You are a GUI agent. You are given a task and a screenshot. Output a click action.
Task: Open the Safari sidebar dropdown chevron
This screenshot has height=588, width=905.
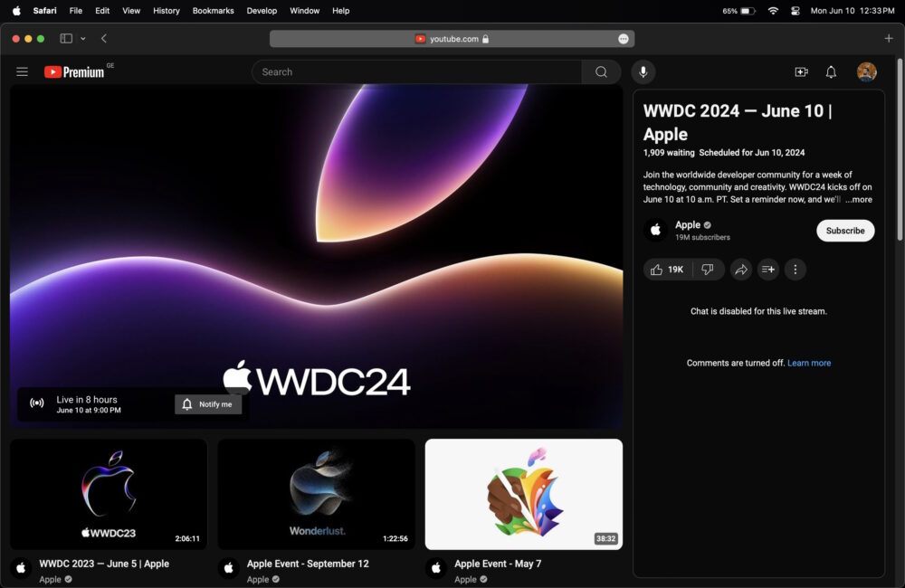[83, 38]
